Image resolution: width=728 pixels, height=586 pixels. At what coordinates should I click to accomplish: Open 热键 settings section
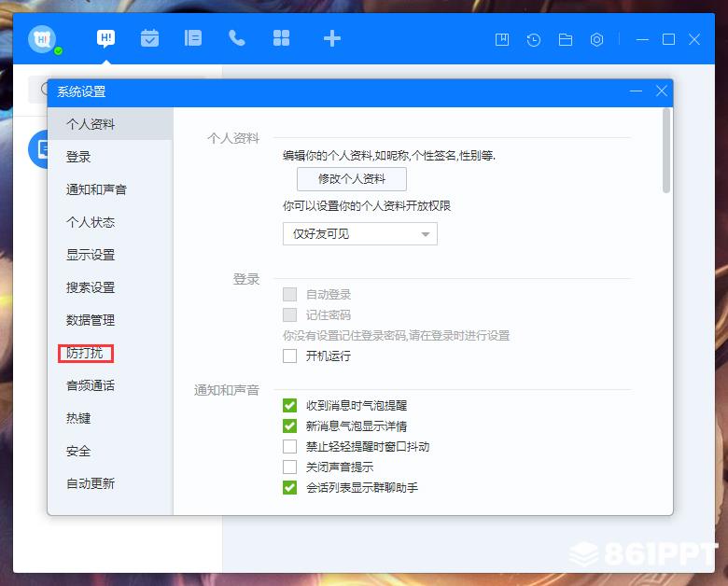pos(110,418)
